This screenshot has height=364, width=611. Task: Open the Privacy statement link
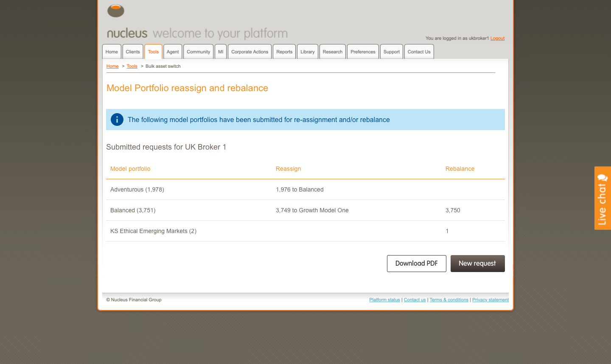click(490, 300)
